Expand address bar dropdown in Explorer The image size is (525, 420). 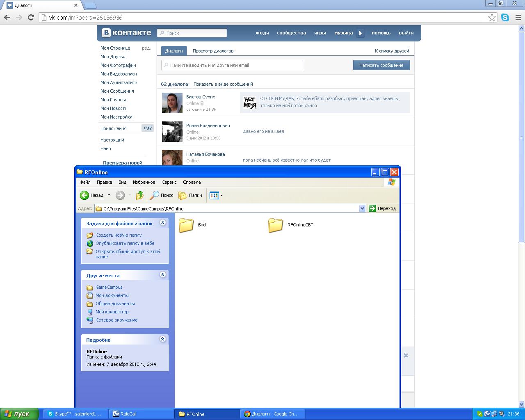(362, 208)
